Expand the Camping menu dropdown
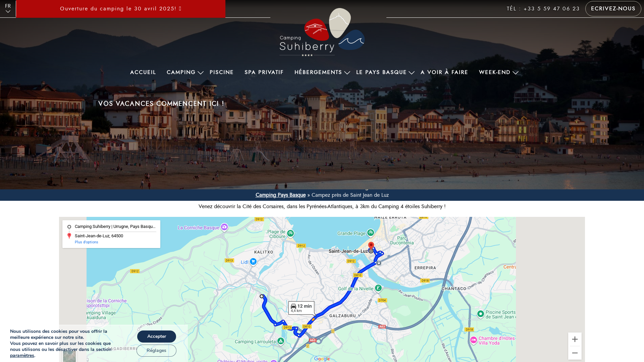Screen dimensions: 644x362 pos(201,73)
